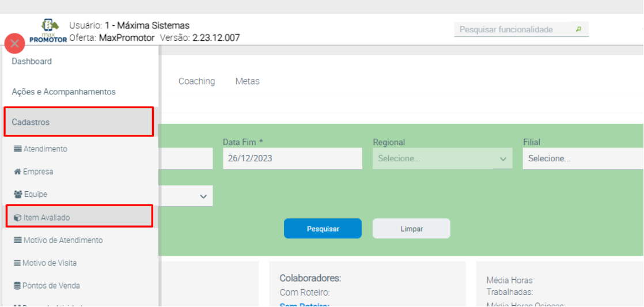Go to Ações e Acompanhamentos

pyautogui.click(x=63, y=92)
